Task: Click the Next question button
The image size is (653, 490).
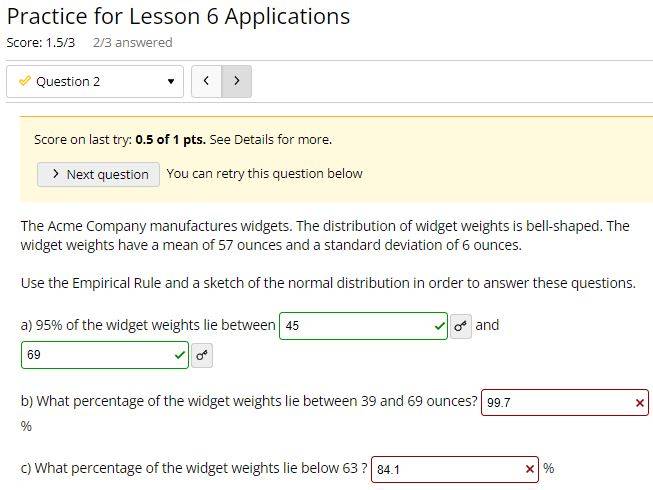Action: pos(99,174)
